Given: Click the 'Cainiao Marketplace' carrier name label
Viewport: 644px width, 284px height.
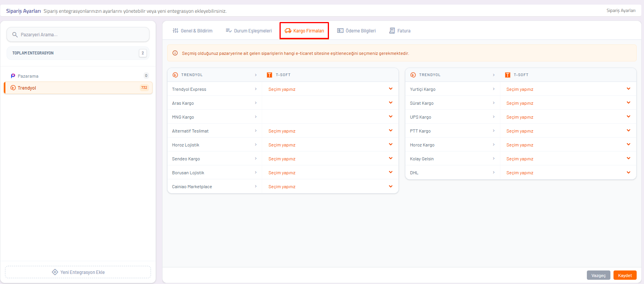Looking at the screenshot, I should click(192, 187).
